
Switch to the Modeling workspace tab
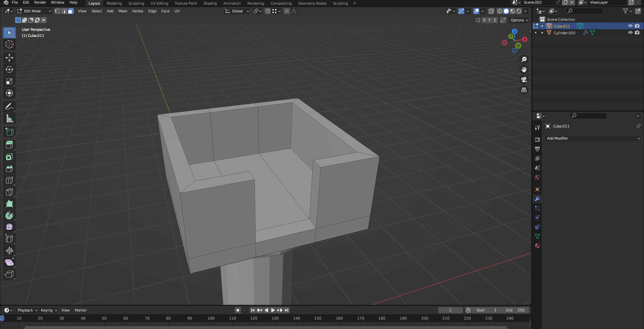tap(114, 3)
